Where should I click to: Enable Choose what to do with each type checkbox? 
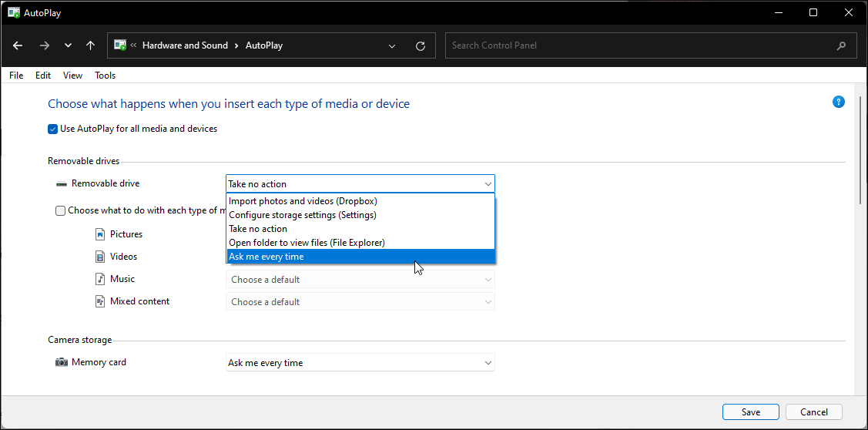pyautogui.click(x=61, y=210)
